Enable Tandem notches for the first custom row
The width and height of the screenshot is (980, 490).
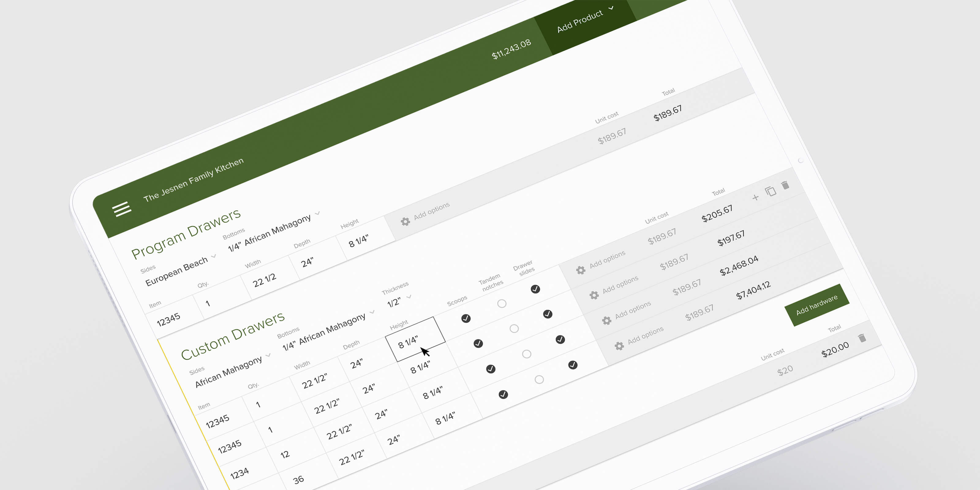(x=502, y=303)
